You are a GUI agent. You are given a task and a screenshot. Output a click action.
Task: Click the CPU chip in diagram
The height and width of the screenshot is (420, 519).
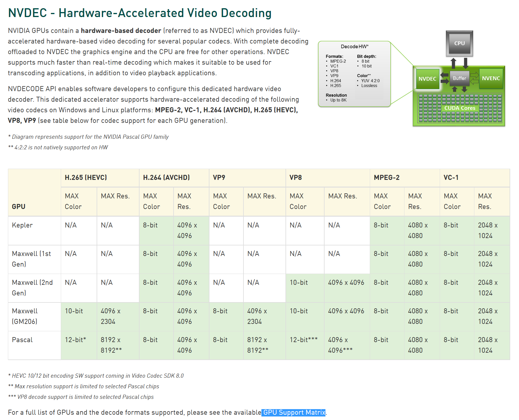point(459,43)
